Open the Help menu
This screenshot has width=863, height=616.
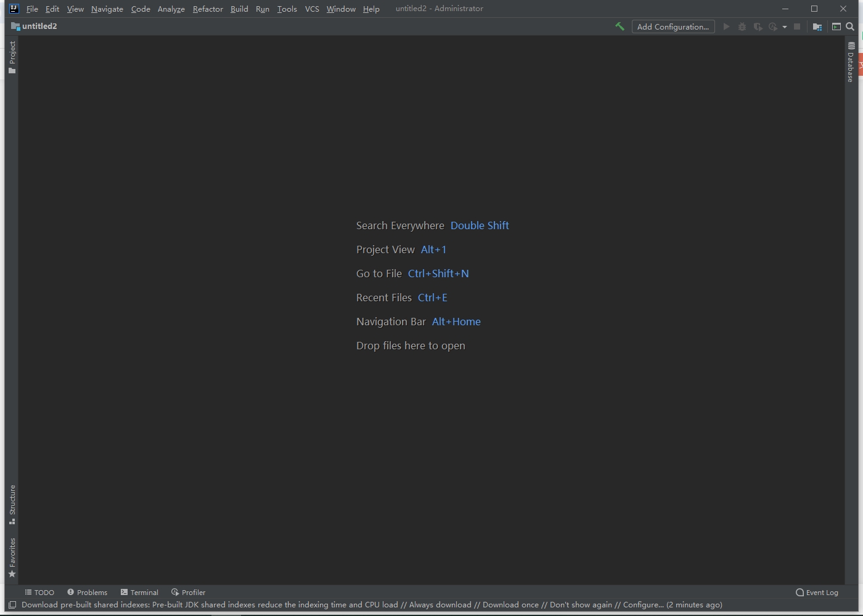371,9
